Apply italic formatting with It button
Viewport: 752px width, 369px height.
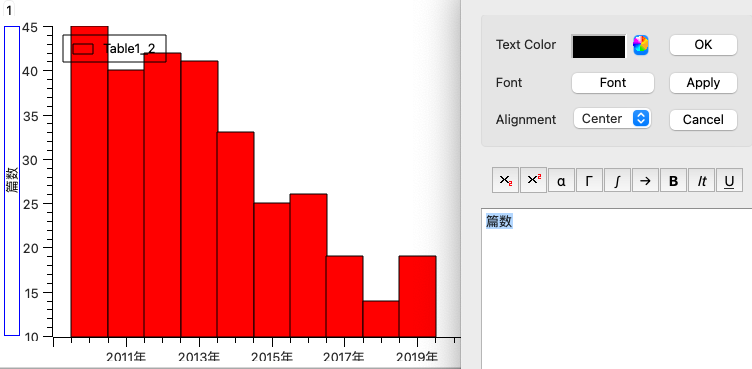702,180
